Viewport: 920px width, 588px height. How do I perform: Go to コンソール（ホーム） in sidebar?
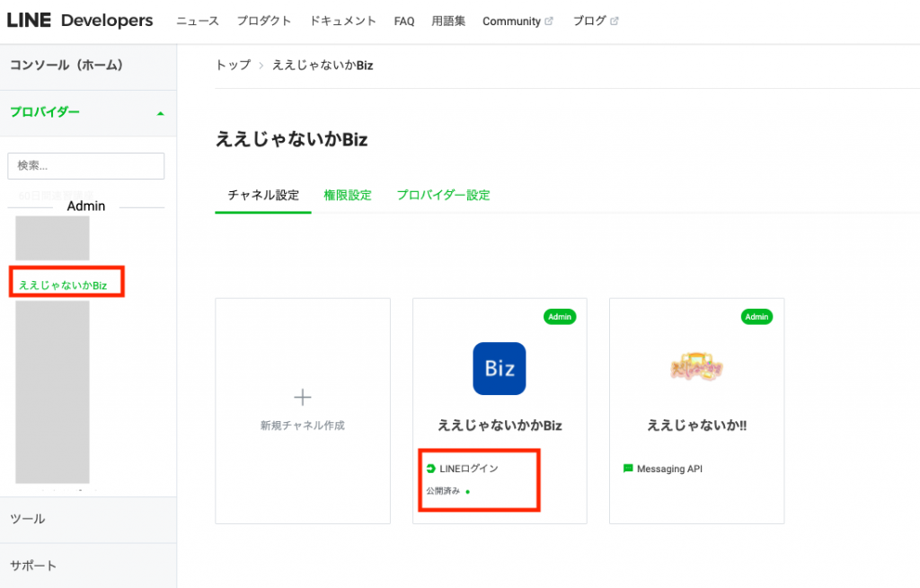(66, 65)
